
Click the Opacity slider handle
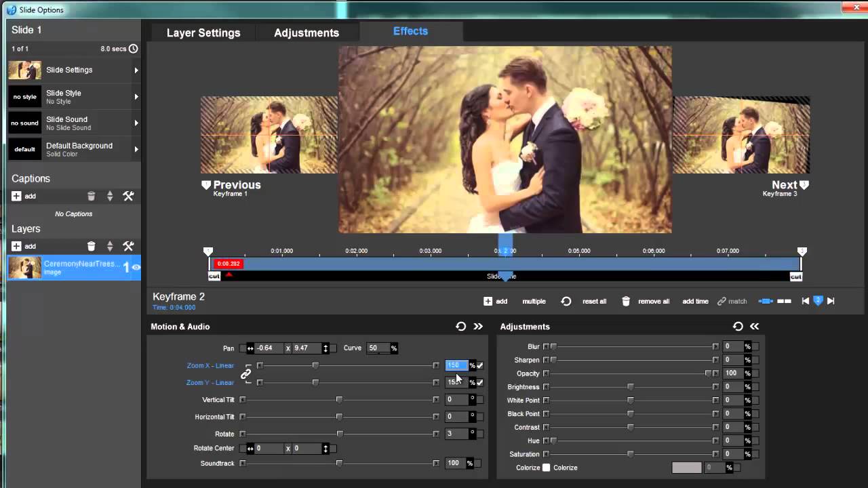click(x=708, y=373)
